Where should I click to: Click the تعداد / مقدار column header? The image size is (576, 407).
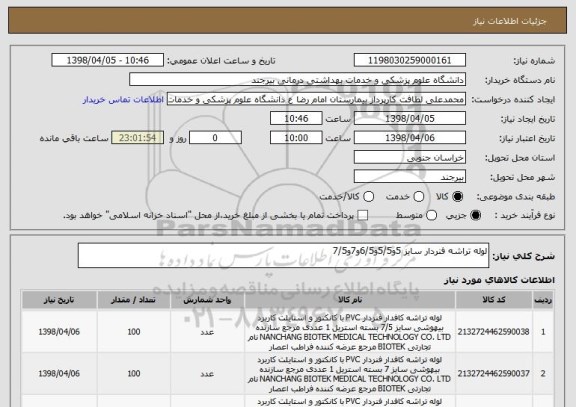(x=134, y=300)
